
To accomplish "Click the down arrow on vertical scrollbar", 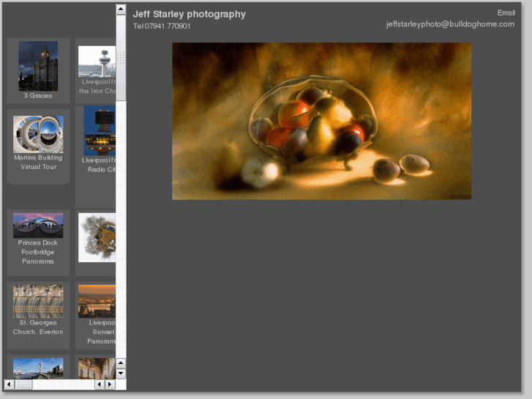I will (121, 373).
